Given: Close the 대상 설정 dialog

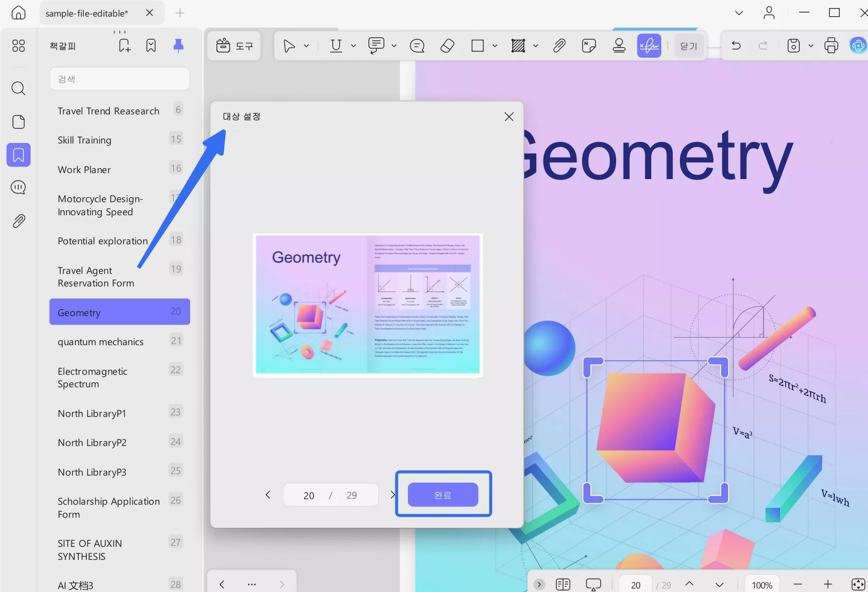Looking at the screenshot, I should (509, 116).
